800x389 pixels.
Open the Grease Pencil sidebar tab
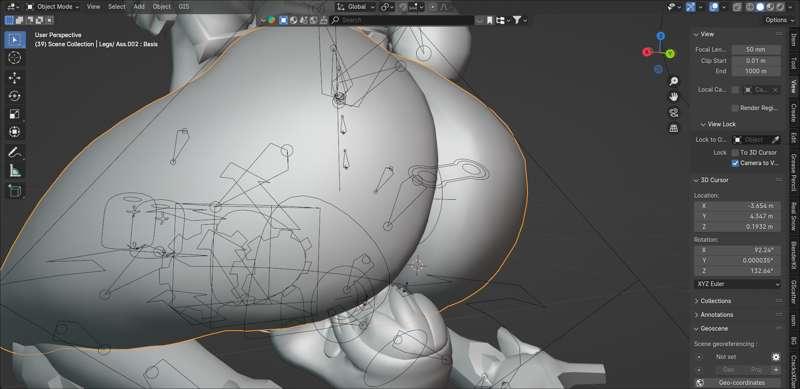coord(793,172)
